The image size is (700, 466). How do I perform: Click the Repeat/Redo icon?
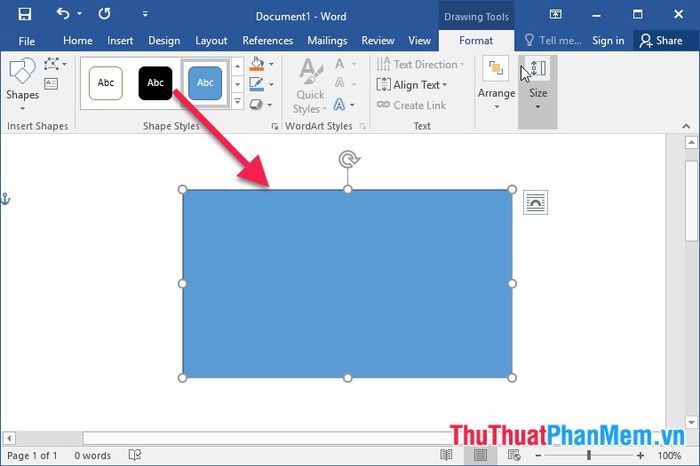click(104, 14)
